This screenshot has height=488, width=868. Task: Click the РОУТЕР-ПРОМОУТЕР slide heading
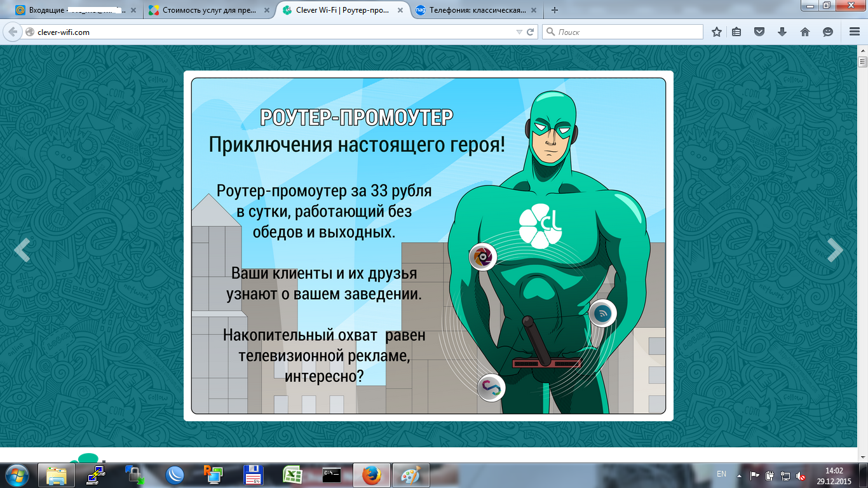(x=357, y=118)
